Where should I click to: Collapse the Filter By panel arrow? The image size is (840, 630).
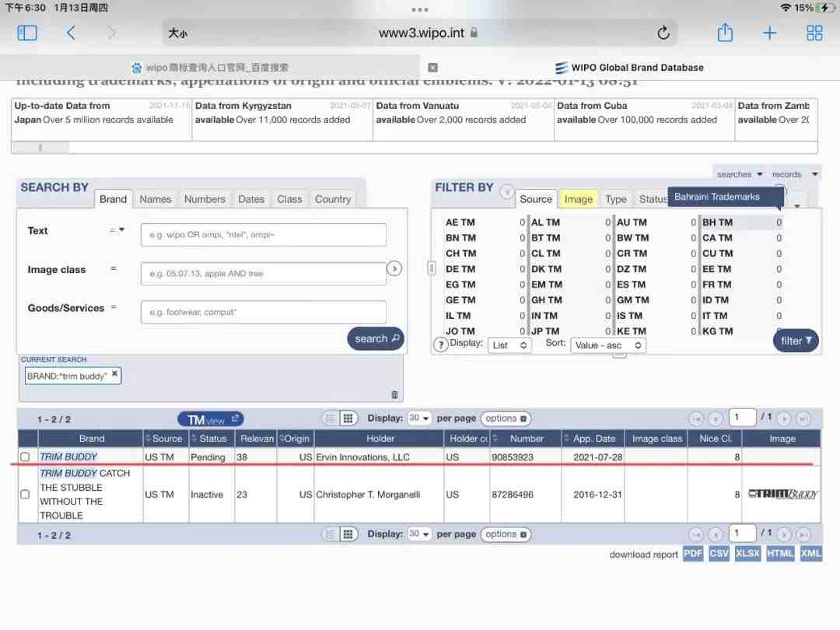506,192
